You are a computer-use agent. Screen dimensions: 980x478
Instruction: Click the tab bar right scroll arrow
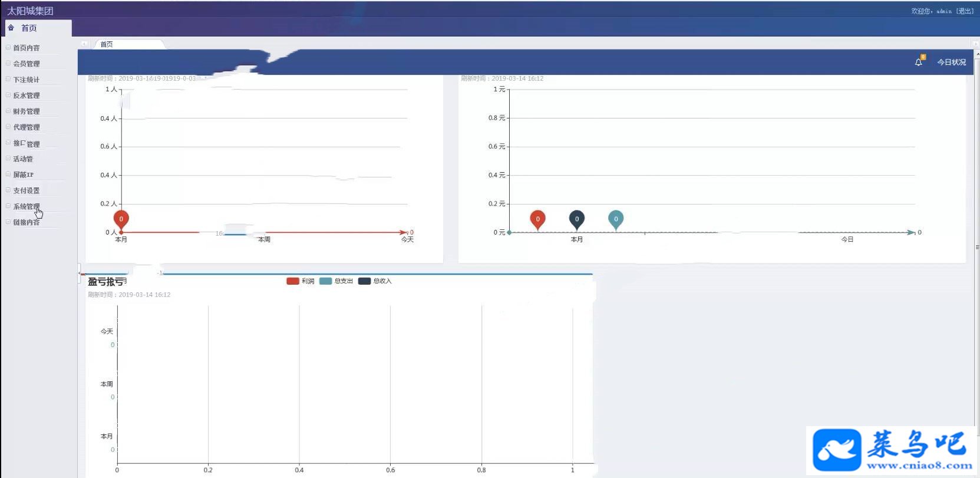976,44
